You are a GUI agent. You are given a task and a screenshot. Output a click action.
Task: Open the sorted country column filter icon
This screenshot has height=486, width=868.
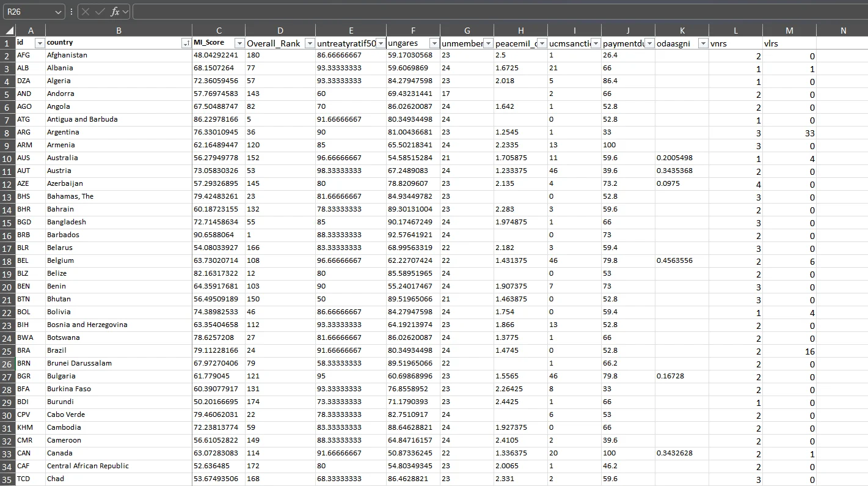tap(186, 43)
